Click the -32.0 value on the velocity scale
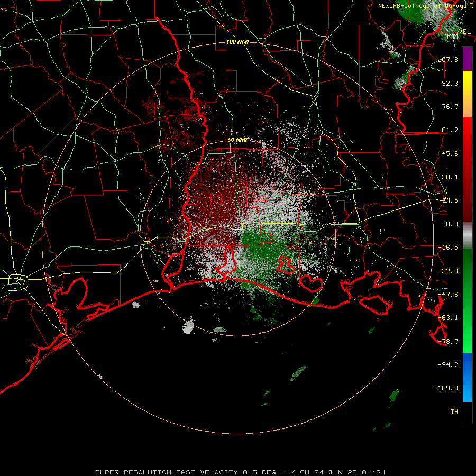The height and width of the screenshot is (476, 476). [448, 271]
